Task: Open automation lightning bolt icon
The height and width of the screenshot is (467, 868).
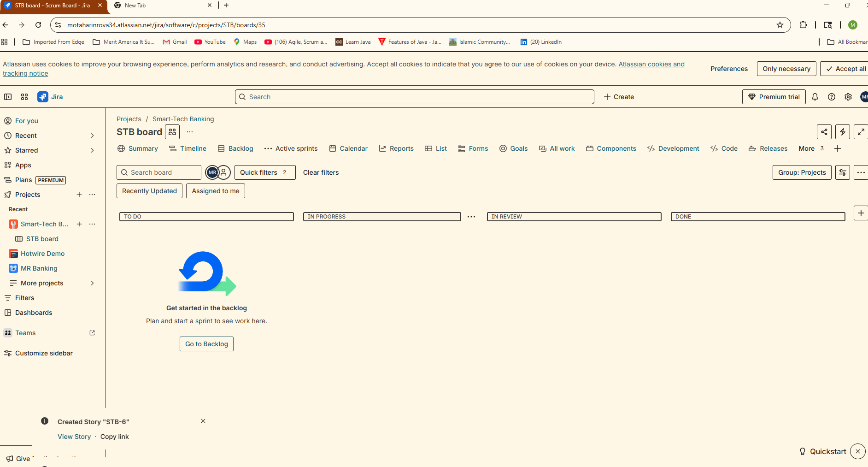Action: coord(843,132)
